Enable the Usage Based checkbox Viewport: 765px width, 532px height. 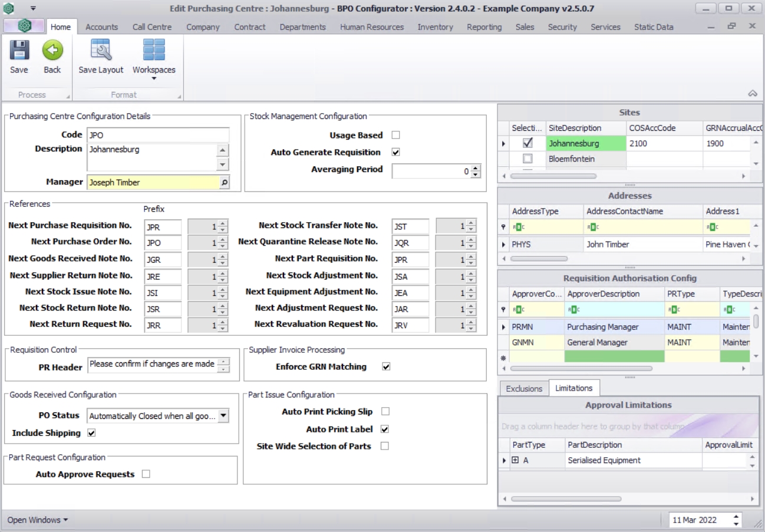(x=395, y=135)
